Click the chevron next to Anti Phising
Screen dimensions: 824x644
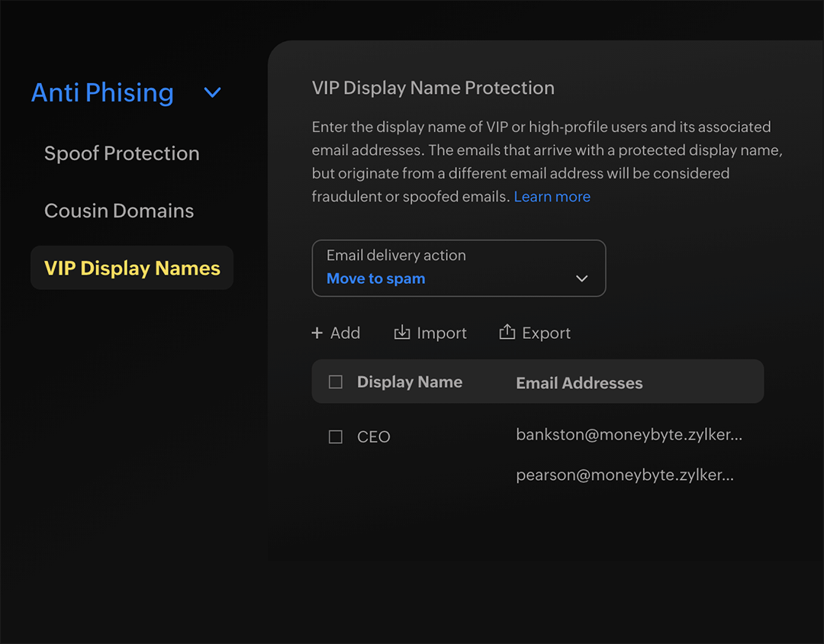211,92
